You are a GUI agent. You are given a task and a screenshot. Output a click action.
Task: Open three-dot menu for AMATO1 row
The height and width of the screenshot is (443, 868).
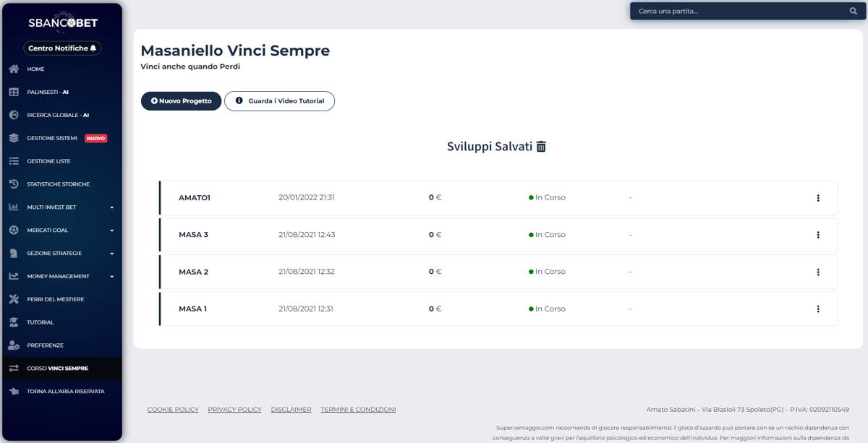pyautogui.click(x=818, y=198)
